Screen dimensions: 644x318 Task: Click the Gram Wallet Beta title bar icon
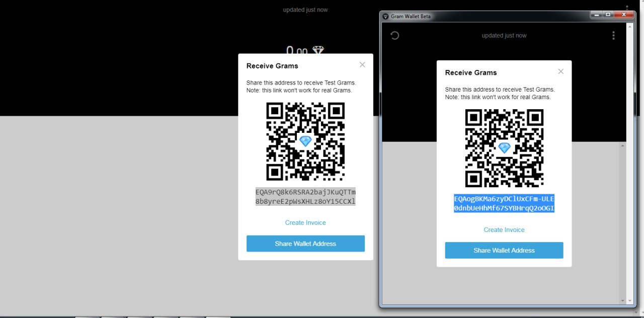click(386, 16)
